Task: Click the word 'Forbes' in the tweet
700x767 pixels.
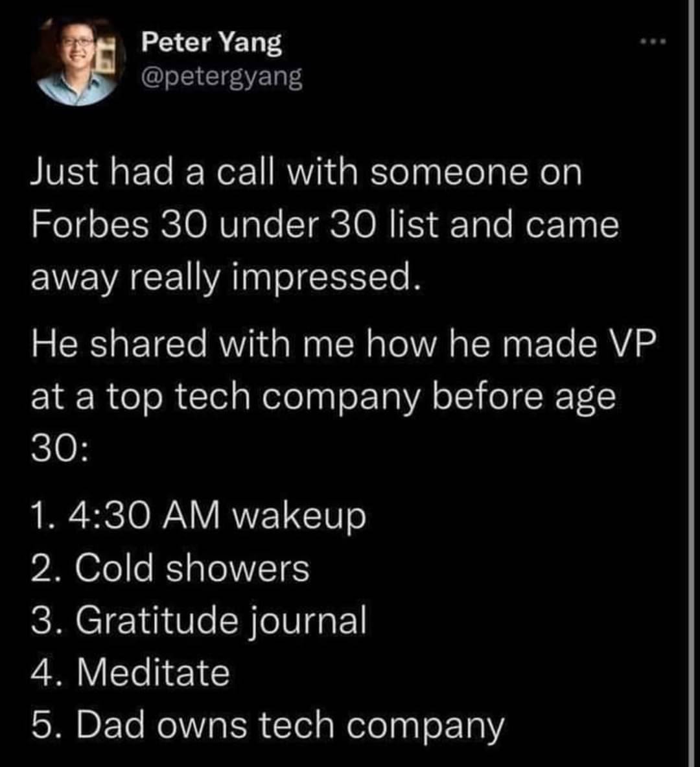Action: [90, 225]
